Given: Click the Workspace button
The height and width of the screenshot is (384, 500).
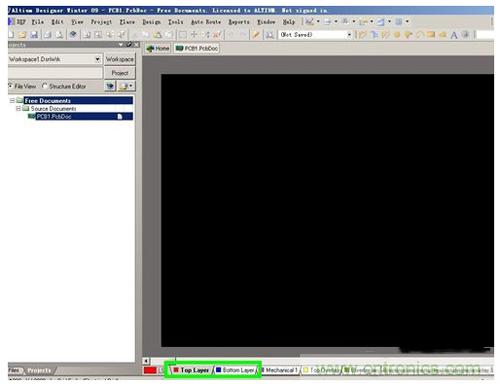Looking at the screenshot, I should pyautogui.click(x=120, y=59).
